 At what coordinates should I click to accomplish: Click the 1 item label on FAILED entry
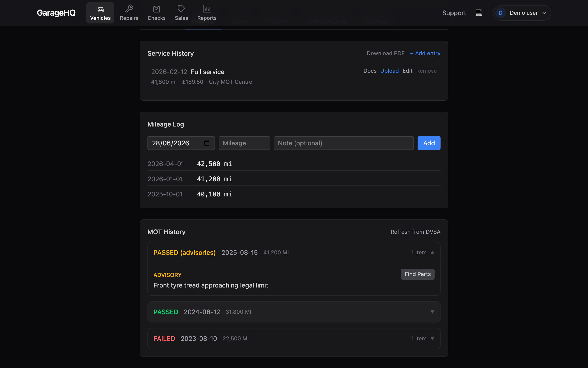[x=419, y=339]
